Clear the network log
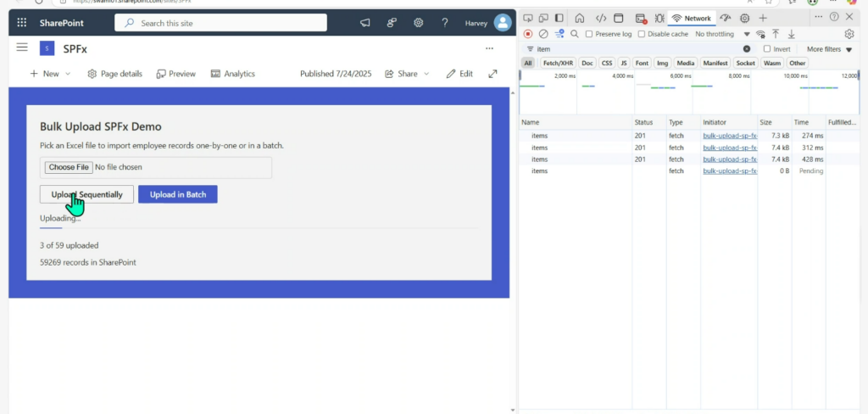 click(x=543, y=34)
